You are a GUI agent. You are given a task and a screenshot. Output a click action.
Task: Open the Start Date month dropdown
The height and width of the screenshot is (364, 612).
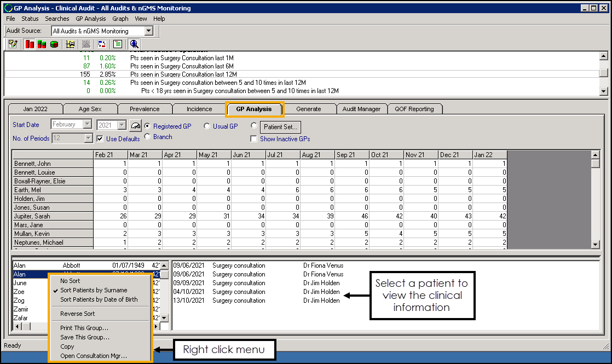pyautogui.click(x=87, y=125)
